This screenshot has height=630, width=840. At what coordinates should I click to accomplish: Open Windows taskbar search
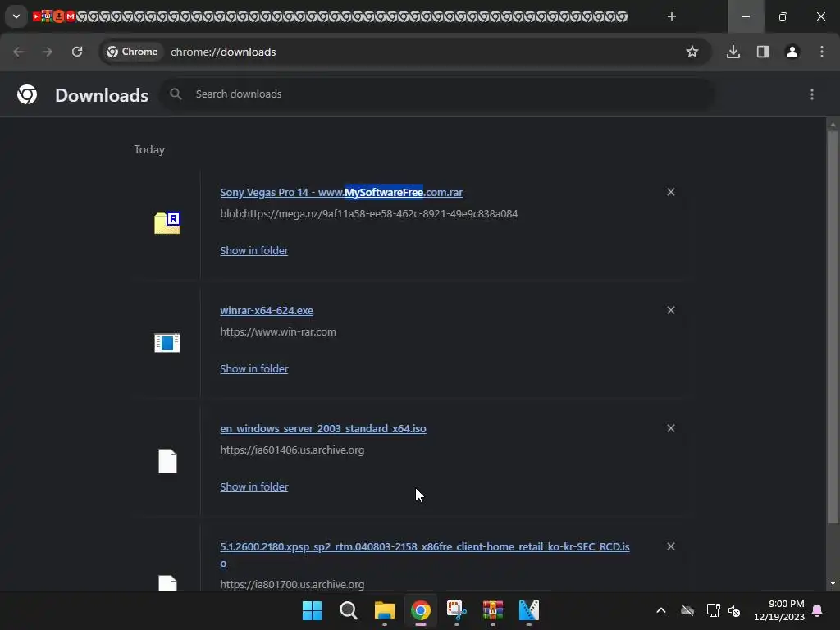click(348, 610)
